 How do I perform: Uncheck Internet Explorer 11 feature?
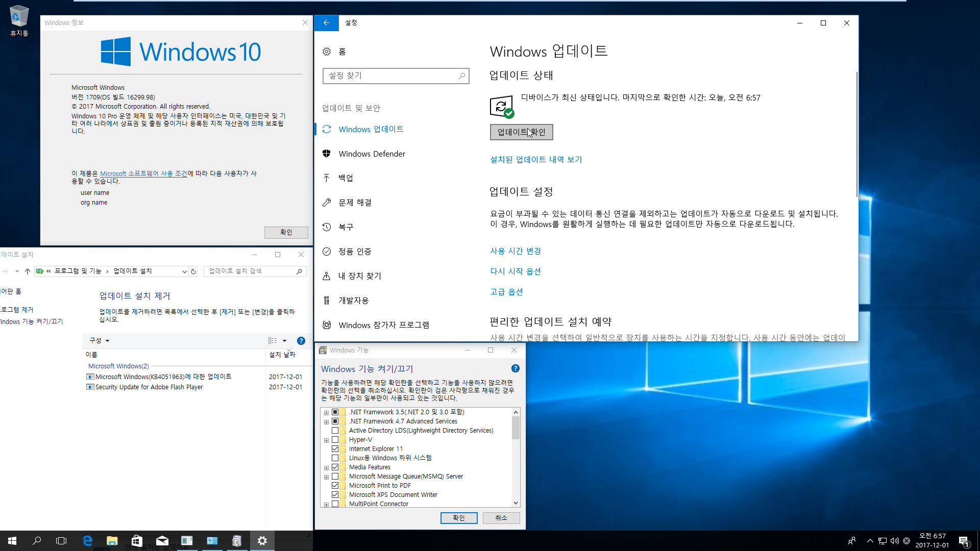[335, 449]
